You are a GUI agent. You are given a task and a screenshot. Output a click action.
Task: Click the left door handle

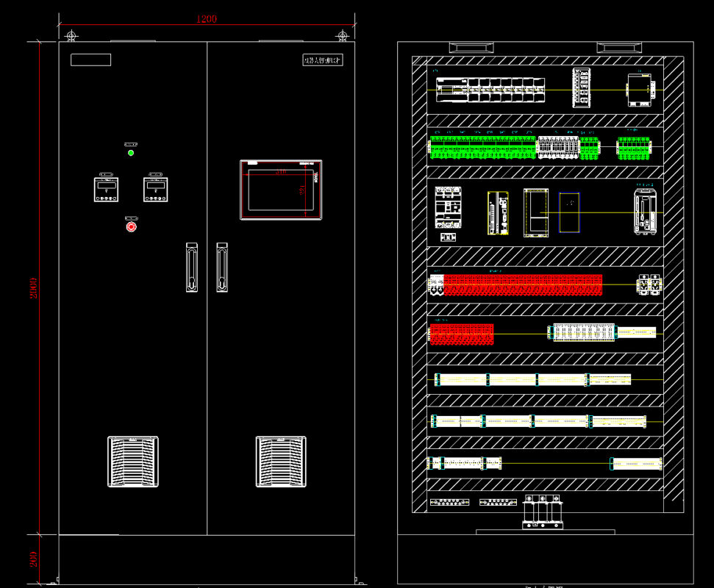pos(192,267)
